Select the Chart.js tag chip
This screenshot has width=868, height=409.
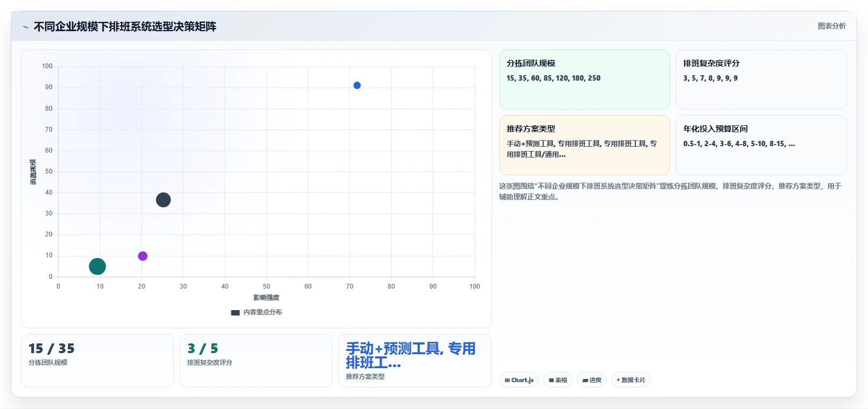[x=519, y=380]
